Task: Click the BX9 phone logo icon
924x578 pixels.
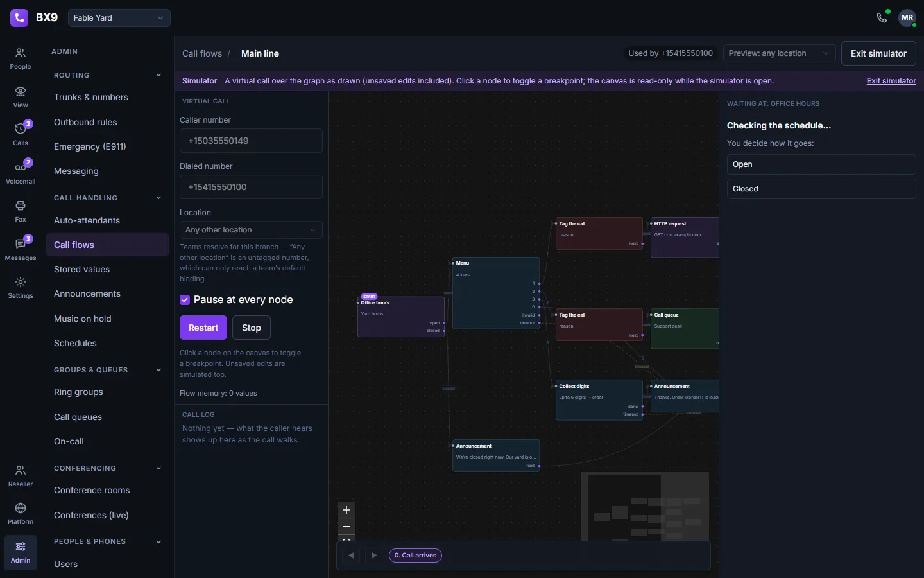Action: coord(19,18)
